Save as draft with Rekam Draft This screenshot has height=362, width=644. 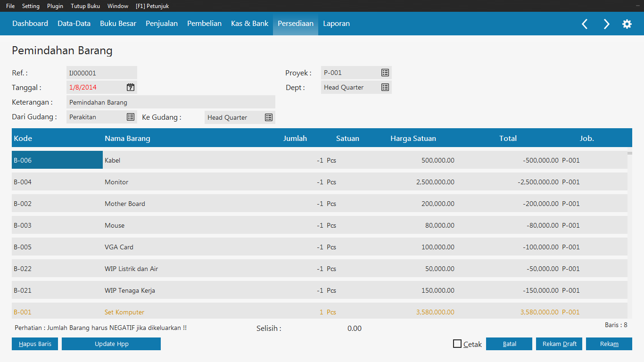coord(559,344)
